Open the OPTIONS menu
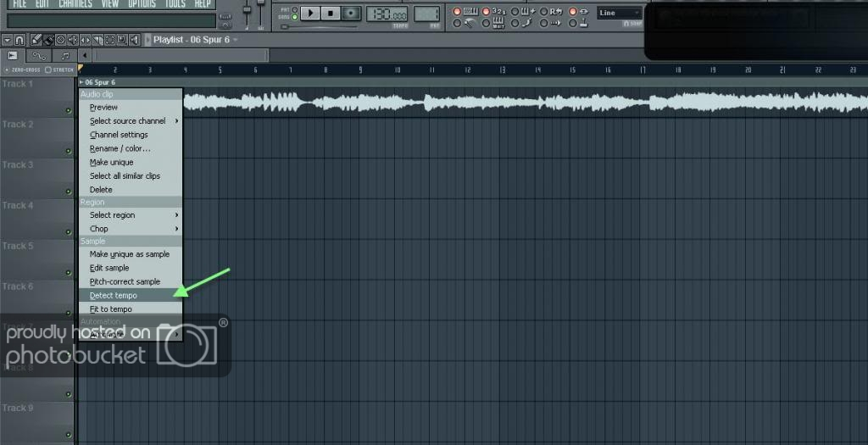868x445 pixels. (x=142, y=4)
